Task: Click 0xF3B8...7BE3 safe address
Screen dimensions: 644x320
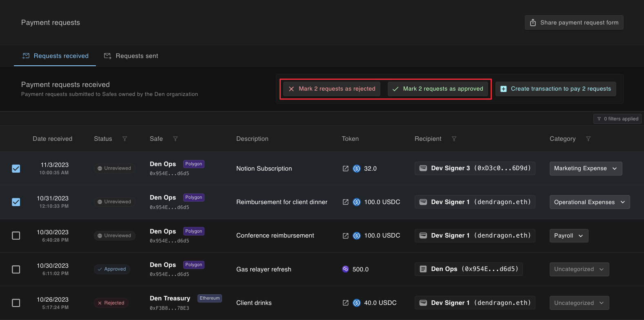Action: (169, 308)
